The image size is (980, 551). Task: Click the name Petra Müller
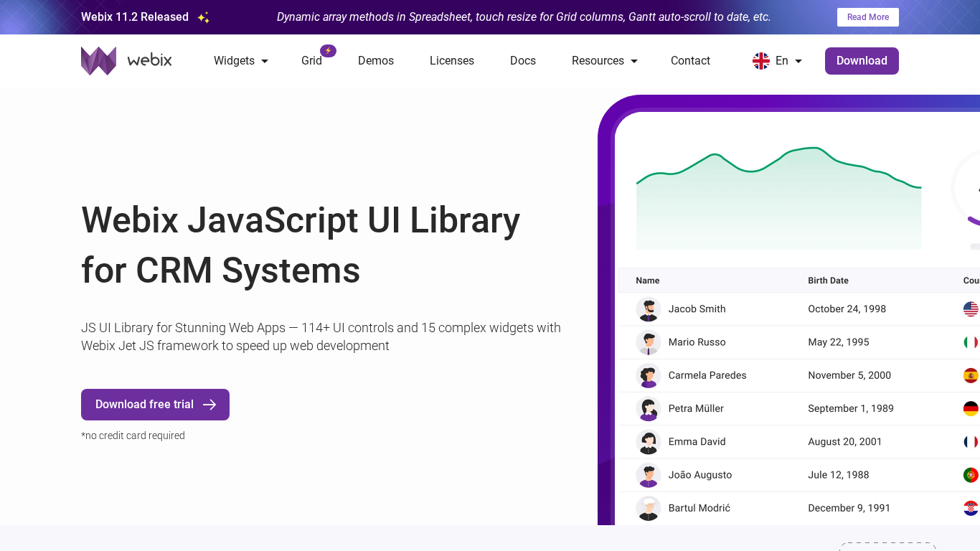click(696, 408)
